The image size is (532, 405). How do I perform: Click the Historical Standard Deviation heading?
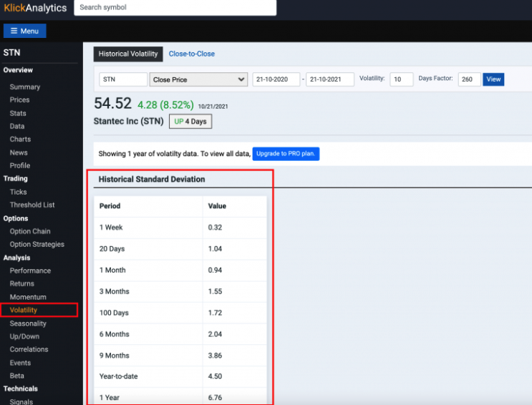152,179
